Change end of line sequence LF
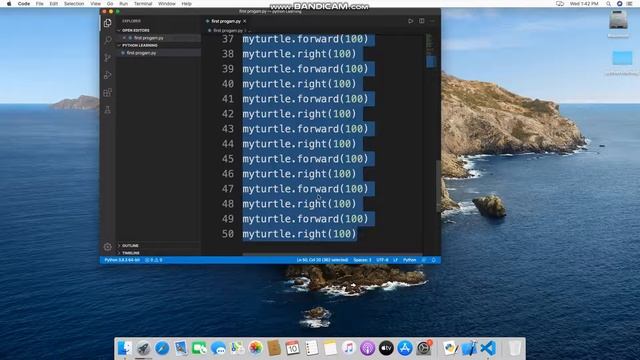This screenshot has height=360, width=640. pos(395,260)
